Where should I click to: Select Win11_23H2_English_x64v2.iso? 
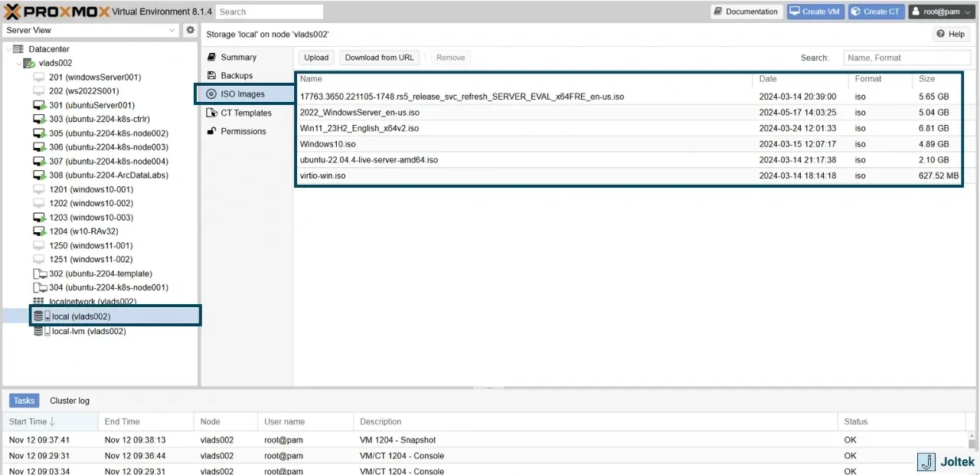pos(629,129)
